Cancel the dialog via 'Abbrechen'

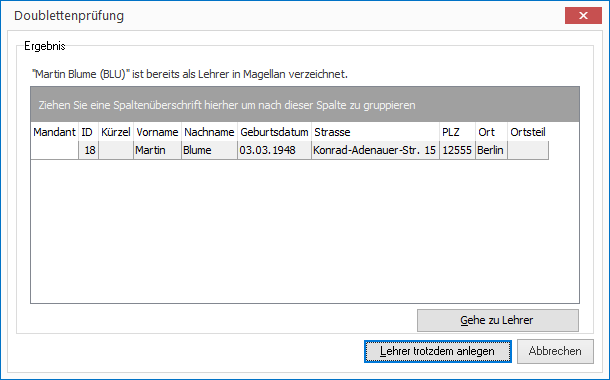point(555,351)
